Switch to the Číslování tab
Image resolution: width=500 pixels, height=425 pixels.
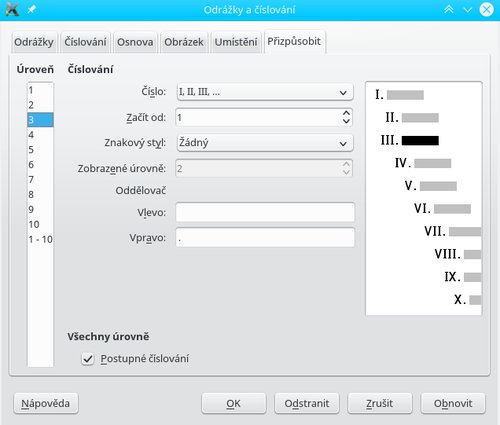pyautogui.click(x=85, y=42)
